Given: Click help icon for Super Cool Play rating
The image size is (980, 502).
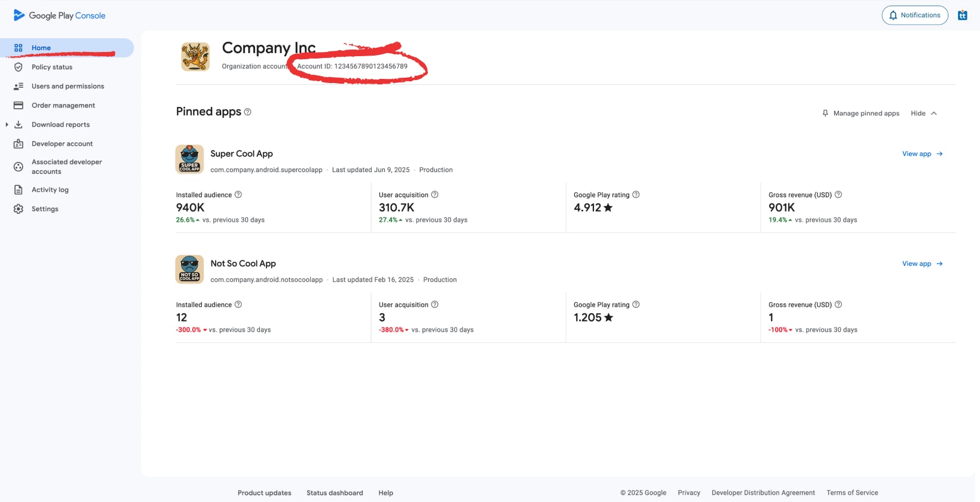Looking at the screenshot, I should [636, 194].
